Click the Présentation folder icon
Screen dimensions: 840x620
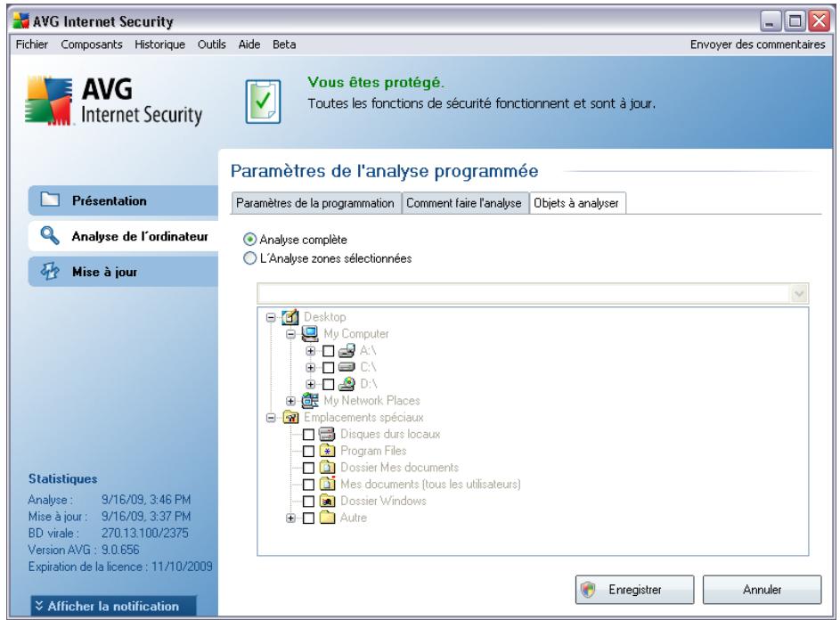tap(51, 200)
